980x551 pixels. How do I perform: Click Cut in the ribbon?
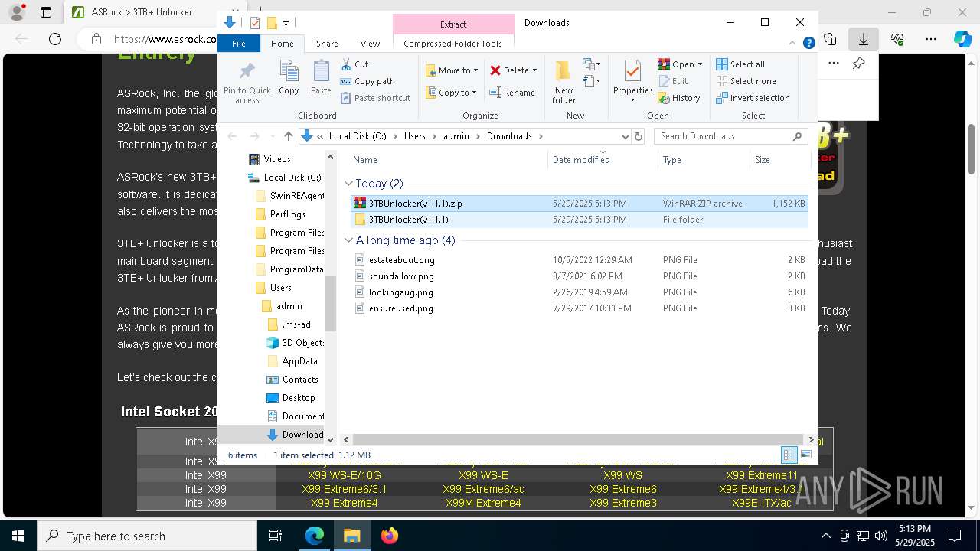click(x=354, y=64)
